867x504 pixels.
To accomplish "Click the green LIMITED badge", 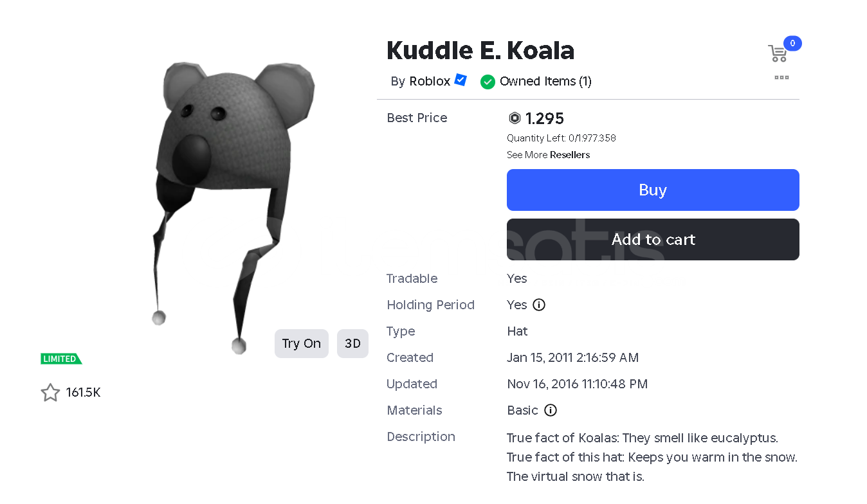I will coord(60,359).
